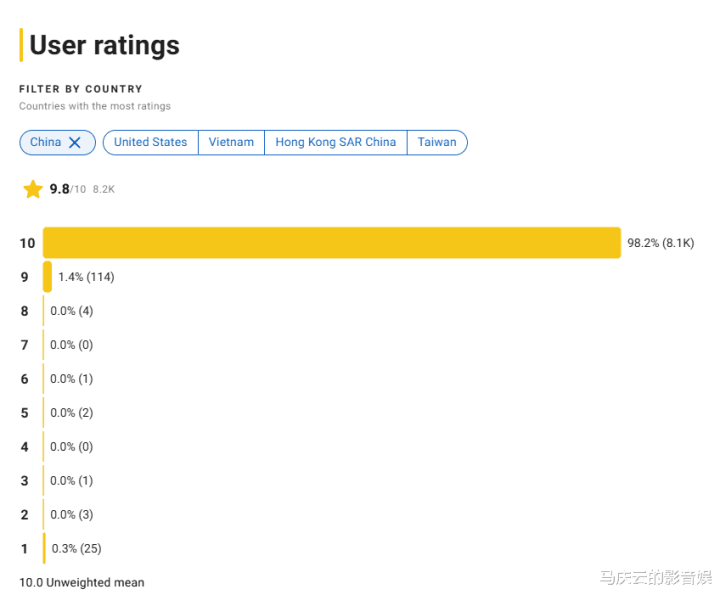
Task: Click the yellow star rating icon
Action: (33, 189)
